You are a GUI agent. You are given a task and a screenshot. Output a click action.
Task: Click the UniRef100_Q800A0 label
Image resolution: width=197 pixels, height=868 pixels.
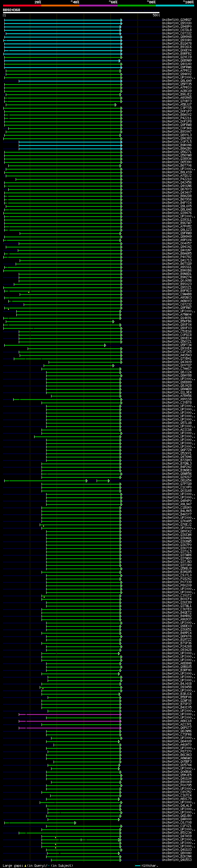click(x=177, y=853)
